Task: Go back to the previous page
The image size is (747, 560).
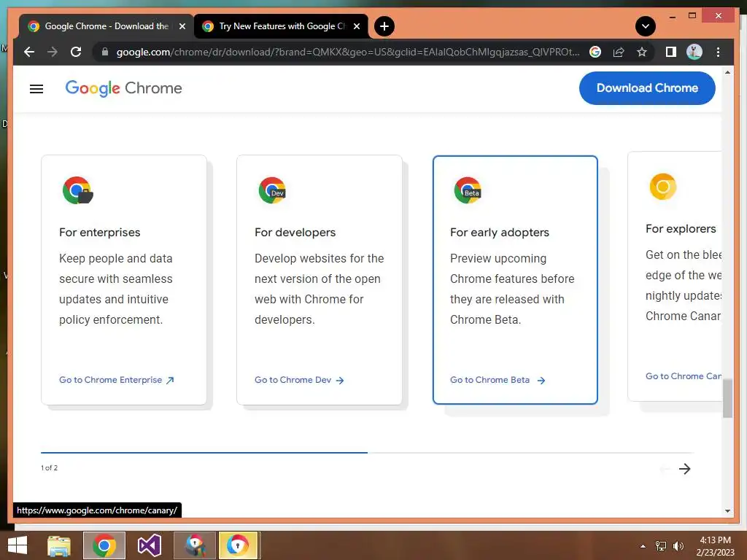Action: pyautogui.click(x=29, y=52)
